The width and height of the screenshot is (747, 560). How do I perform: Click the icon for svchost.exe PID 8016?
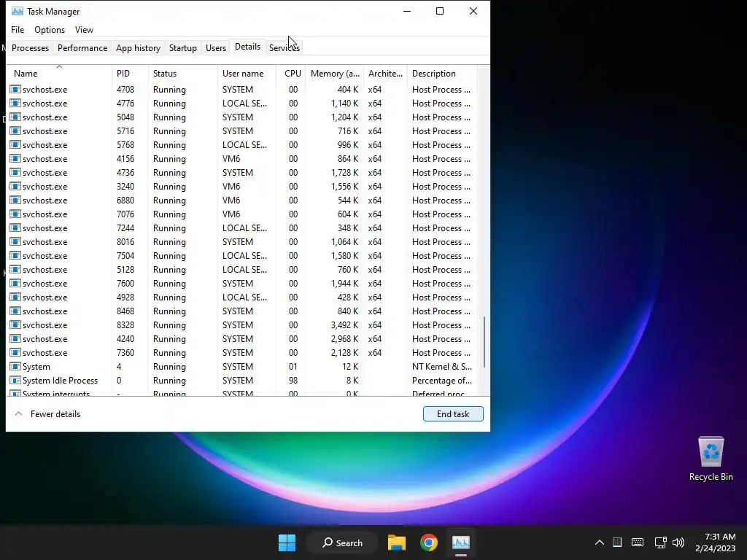(x=15, y=241)
